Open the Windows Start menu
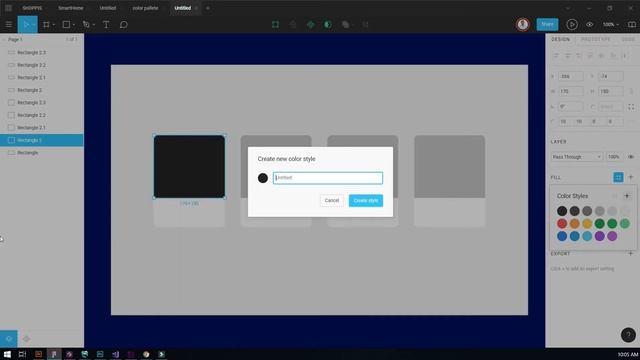640x360 pixels. pos(7,354)
